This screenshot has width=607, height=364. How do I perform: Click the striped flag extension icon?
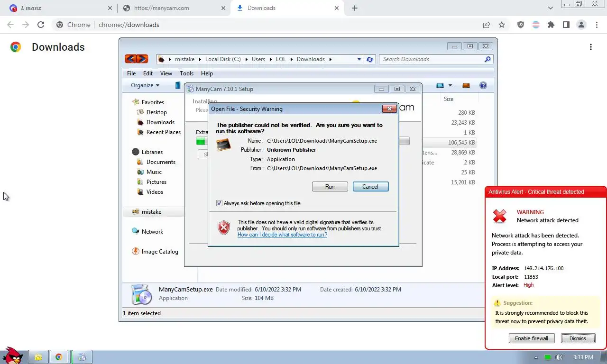[536, 25]
